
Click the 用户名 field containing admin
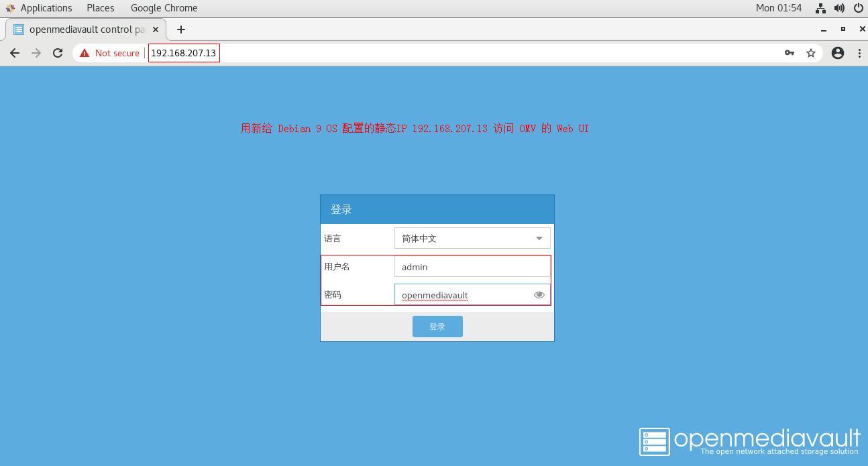click(x=472, y=266)
